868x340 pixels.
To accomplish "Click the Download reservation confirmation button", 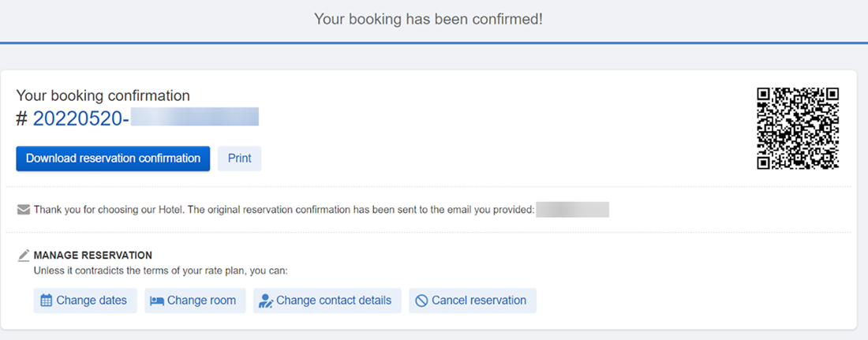I will pyautogui.click(x=113, y=159).
